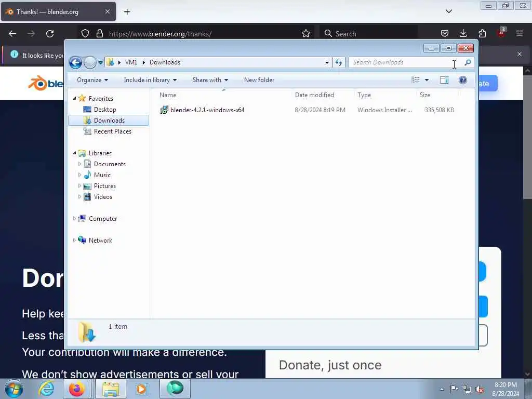Click the blender installer file icon
Image resolution: width=532 pixels, height=399 pixels.
pyautogui.click(x=164, y=110)
